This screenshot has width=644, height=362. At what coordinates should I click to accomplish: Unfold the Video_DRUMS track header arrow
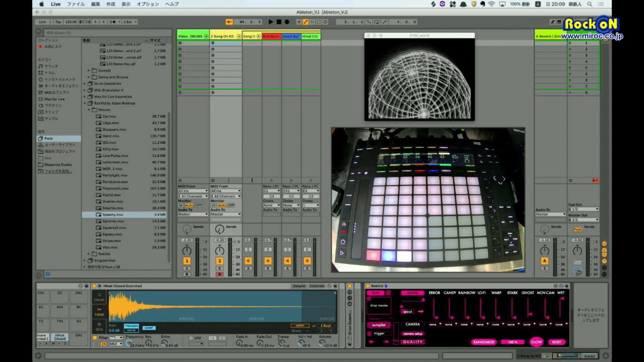pos(206,36)
